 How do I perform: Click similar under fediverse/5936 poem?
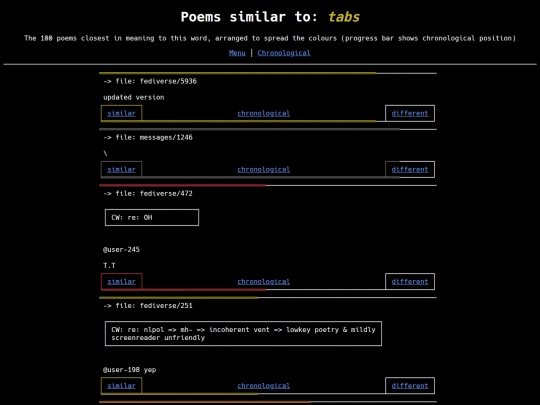click(x=122, y=113)
